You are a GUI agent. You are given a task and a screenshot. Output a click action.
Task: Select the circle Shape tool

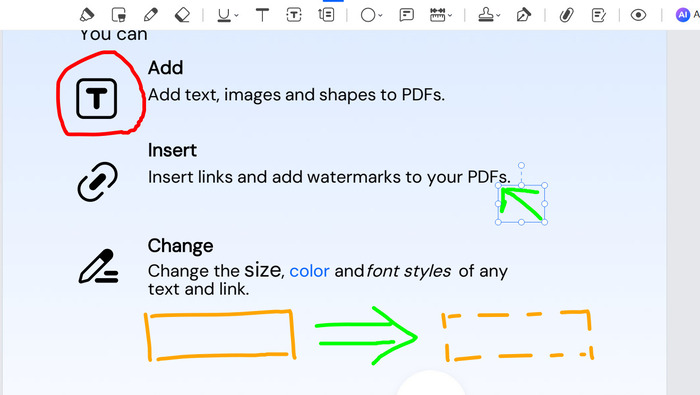[368, 15]
